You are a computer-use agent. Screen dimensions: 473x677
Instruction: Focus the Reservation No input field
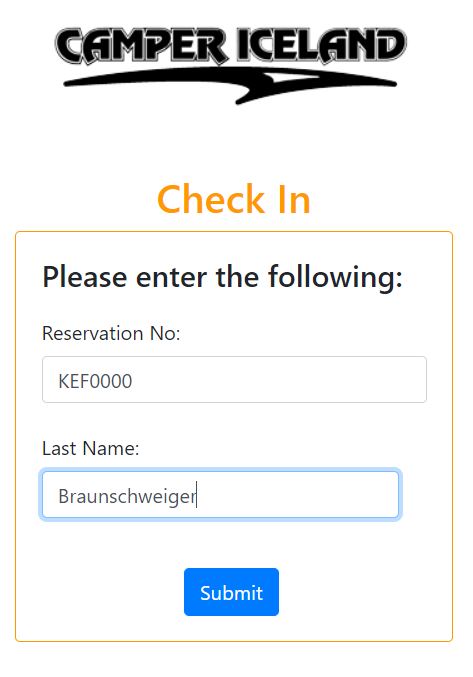point(234,380)
